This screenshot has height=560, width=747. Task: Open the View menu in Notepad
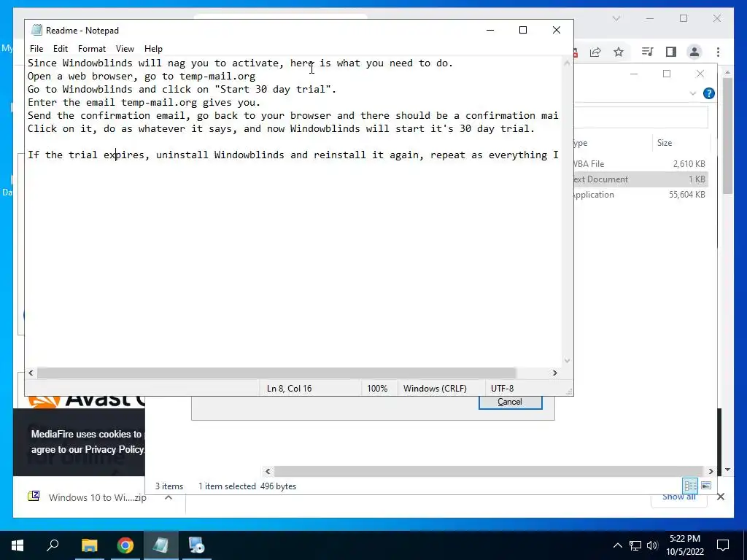[125, 49]
